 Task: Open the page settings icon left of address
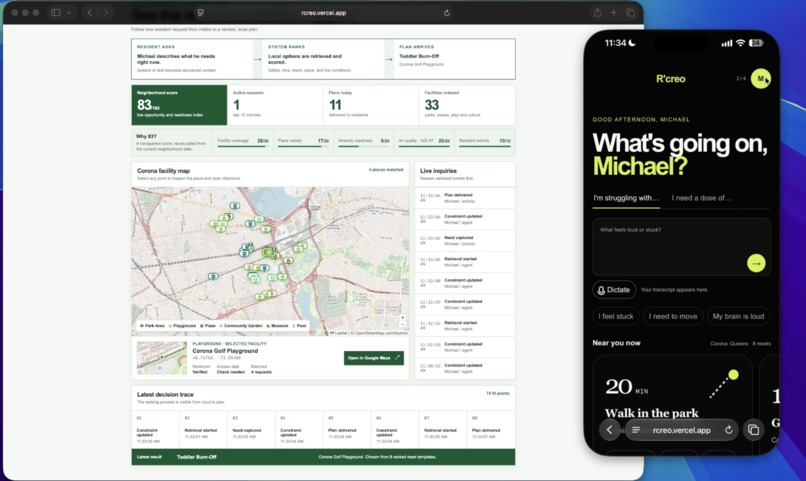[x=200, y=12]
